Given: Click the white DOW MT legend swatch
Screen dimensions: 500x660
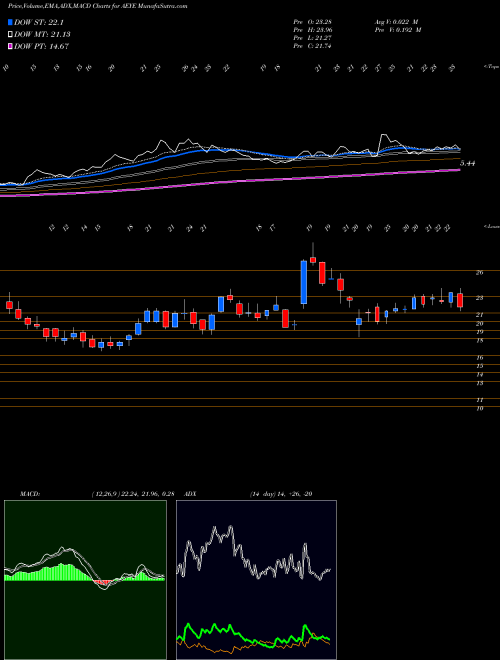Looking at the screenshot, I should click(10, 34).
